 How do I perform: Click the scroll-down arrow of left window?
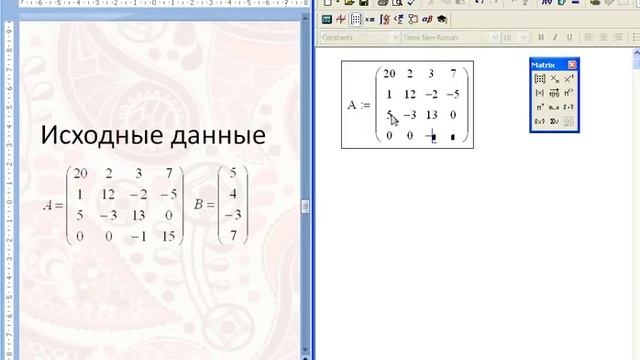305,350
